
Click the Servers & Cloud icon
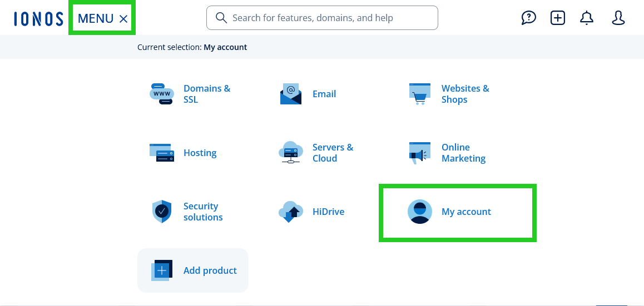[x=291, y=153]
